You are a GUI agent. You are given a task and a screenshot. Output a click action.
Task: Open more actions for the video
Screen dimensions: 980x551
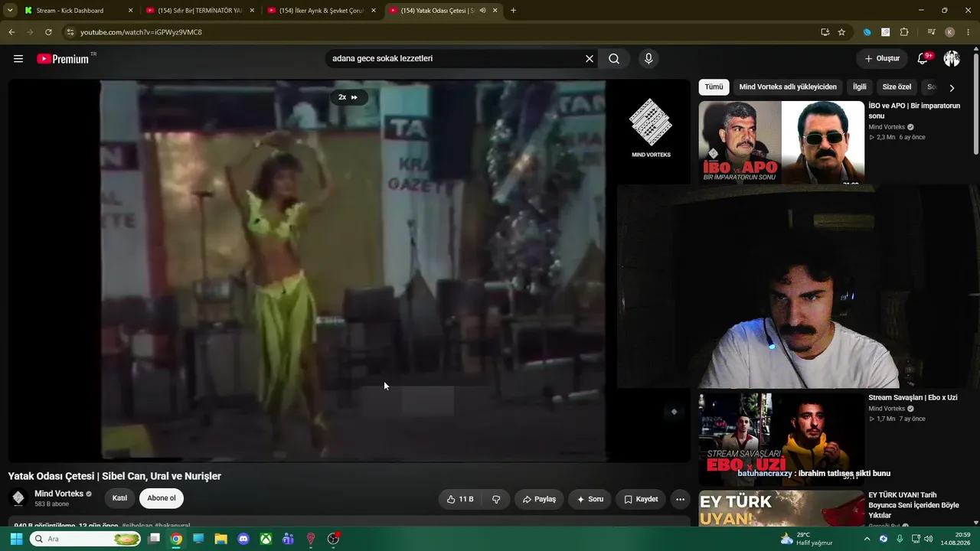(680, 499)
